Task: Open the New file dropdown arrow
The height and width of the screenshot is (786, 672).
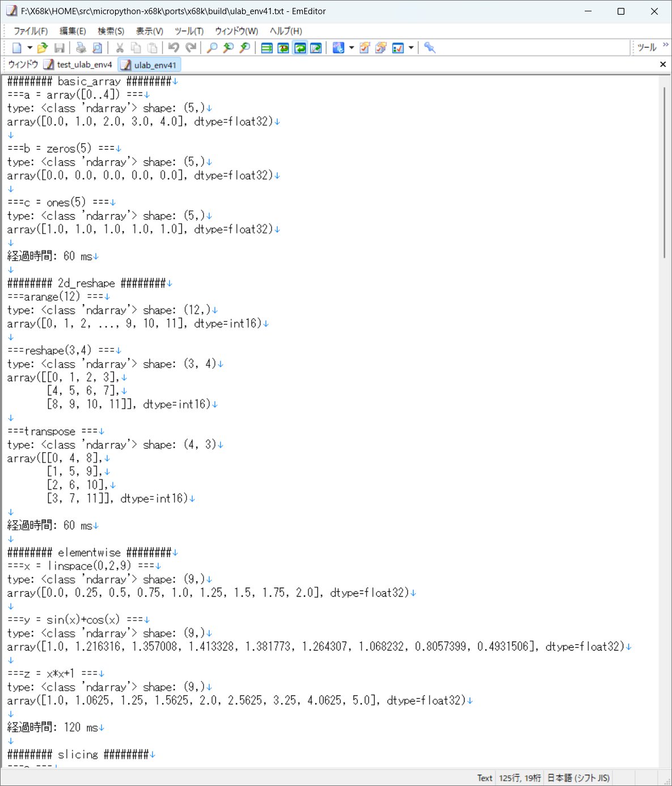Action: click(x=29, y=48)
